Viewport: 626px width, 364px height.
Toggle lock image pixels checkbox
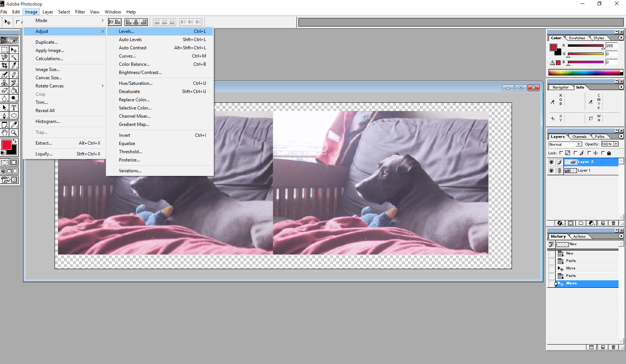pos(576,153)
